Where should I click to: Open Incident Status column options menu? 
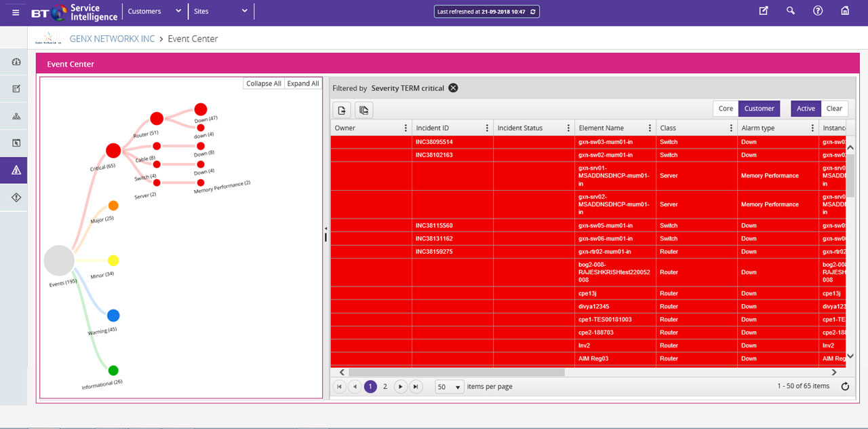569,128
